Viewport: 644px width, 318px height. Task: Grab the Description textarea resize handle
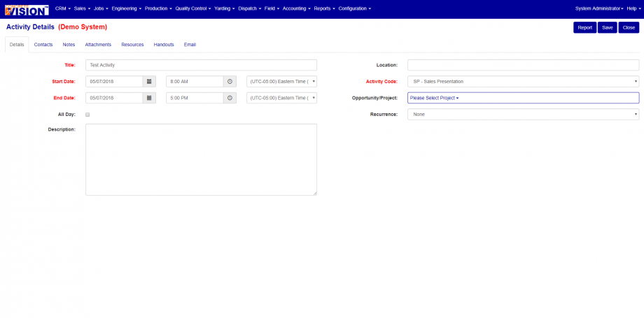pos(315,194)
